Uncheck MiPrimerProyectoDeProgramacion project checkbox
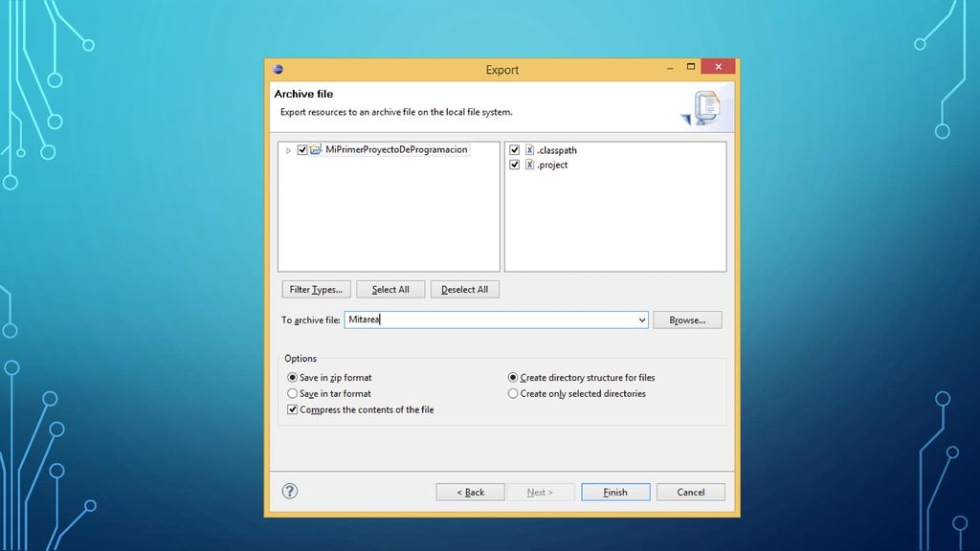The width and height of the screenshot is (980, 551). pos(301,150)
